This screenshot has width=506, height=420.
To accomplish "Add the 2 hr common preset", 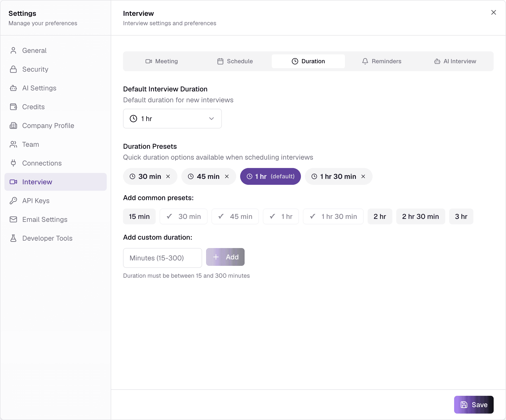I will (380, 216).
